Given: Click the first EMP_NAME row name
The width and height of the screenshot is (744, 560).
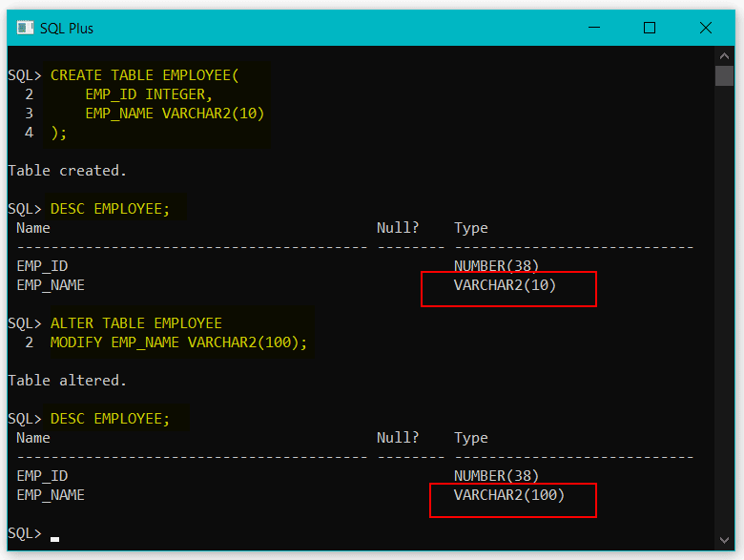Looking at the screenshot, I should [x=51, y=285].
